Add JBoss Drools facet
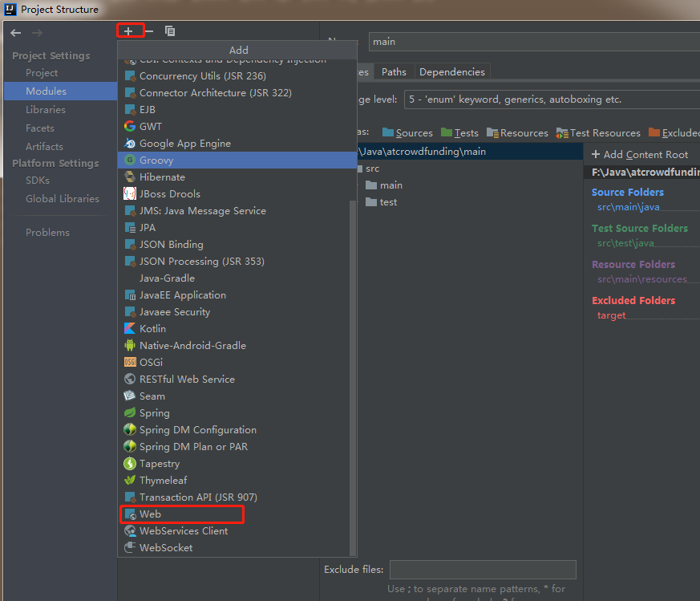 pos(237,194)
